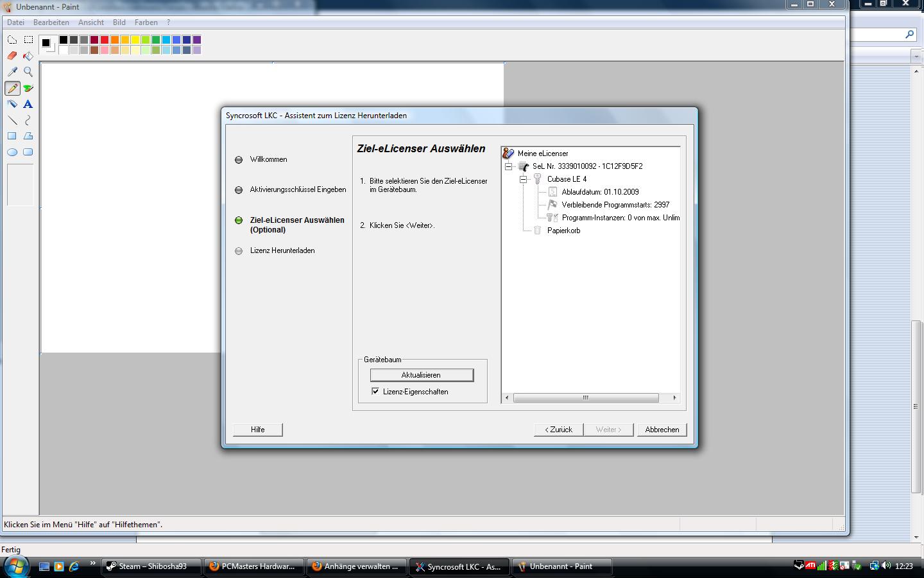Select the Free-Form Select tool in Paint
This screenshot has height=578, width=924.
pos(12,40)
